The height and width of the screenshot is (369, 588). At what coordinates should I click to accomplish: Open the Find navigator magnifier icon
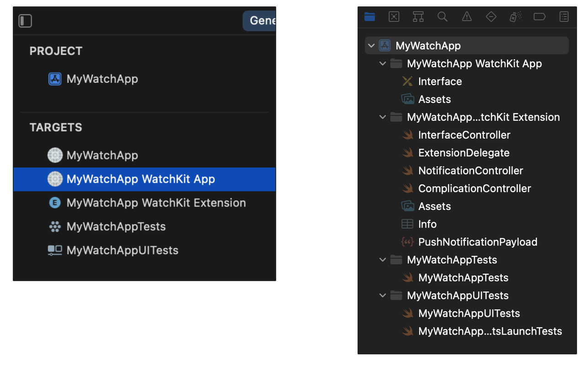pos(442,17)
